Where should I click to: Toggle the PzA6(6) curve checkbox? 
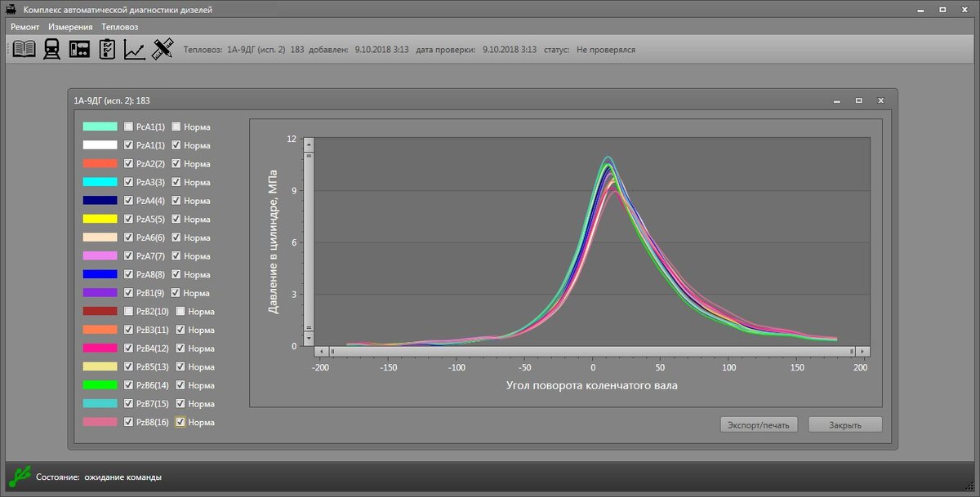pyautogui.click(x=128, y=237)
